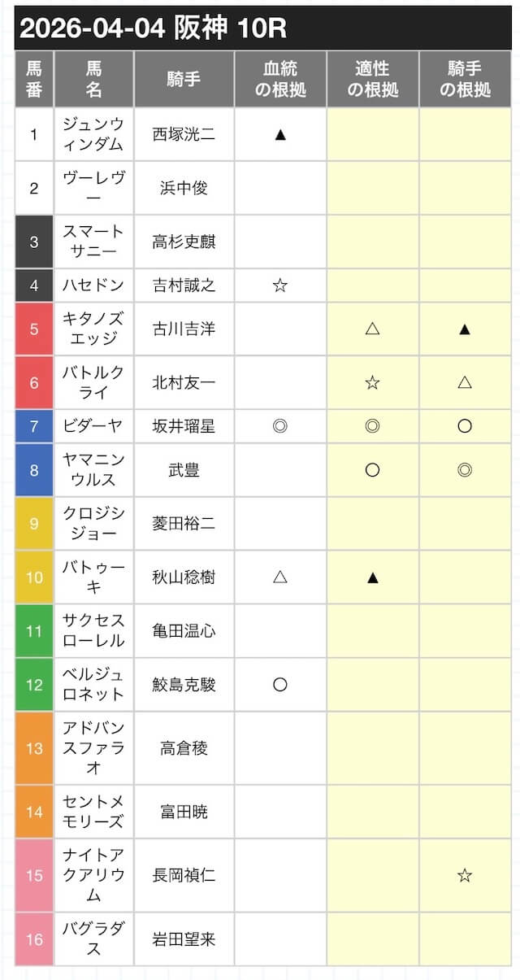This screenshot has width=520, height=980.
Task: Click the ☆ aptitude mark for バトルクライ
Action: (x=373, y=382)
